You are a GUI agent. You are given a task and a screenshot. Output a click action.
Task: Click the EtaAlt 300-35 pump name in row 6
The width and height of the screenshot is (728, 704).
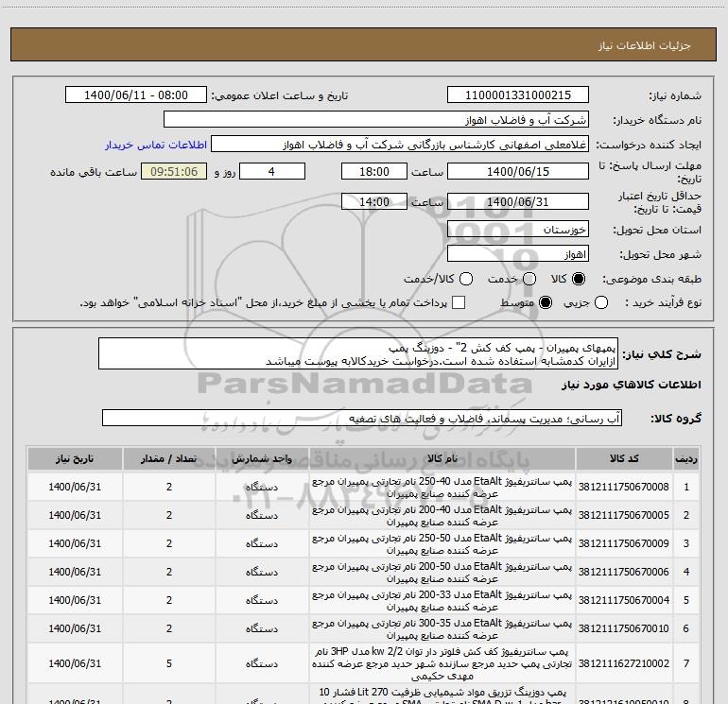tap(442, 628)
